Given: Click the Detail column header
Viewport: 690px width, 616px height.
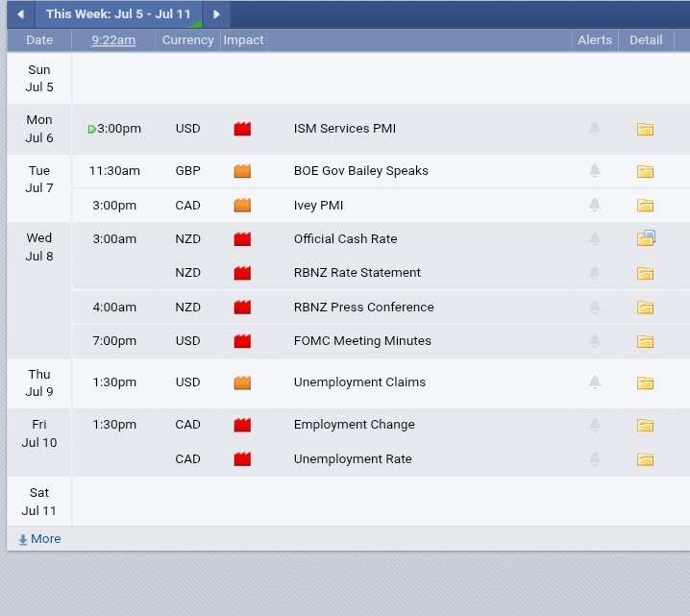Looking at the screenshot, I should click(646, 40).
